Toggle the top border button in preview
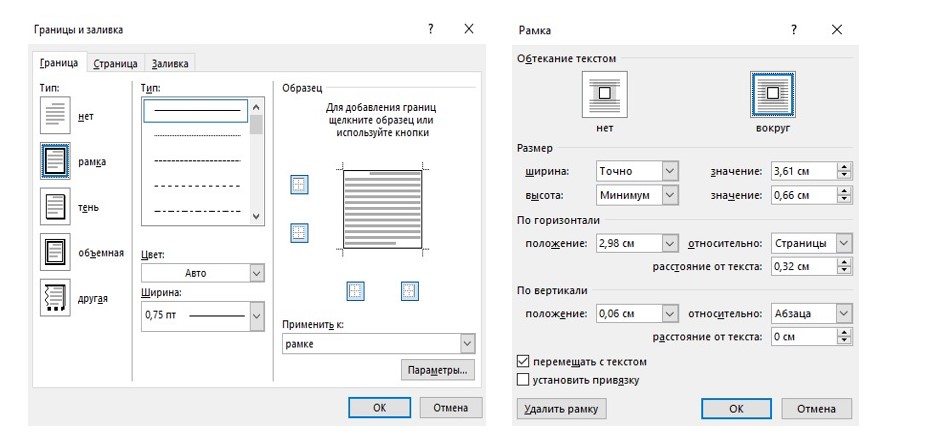950x440 pixels. click(x=298, y=185)
